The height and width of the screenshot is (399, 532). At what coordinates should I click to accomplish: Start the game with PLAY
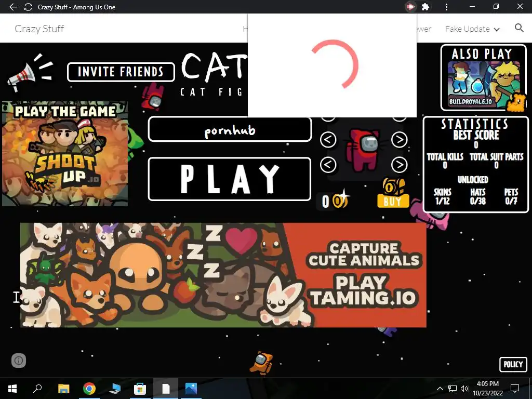point(230,179)
